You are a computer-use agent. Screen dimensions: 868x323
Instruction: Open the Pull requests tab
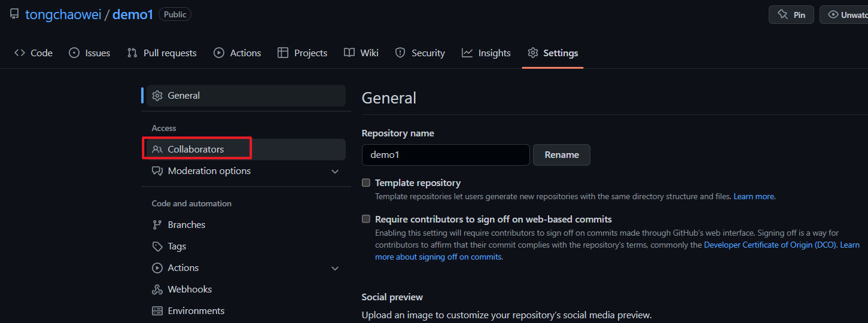tap(162, 53)
